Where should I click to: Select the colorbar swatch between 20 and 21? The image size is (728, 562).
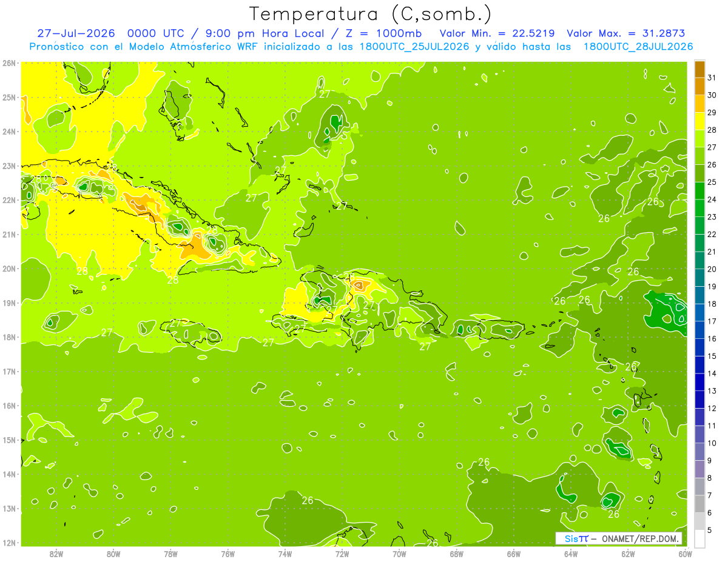coord(699,259)
